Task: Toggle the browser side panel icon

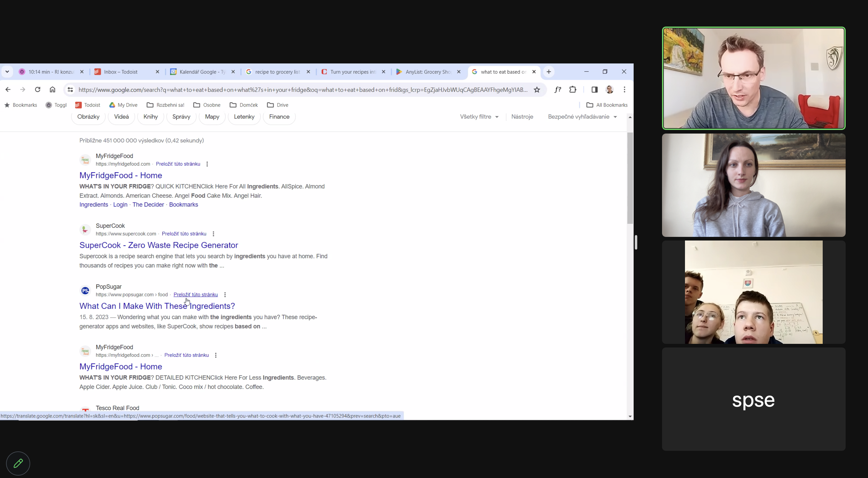Action: (x=594, y=90)
